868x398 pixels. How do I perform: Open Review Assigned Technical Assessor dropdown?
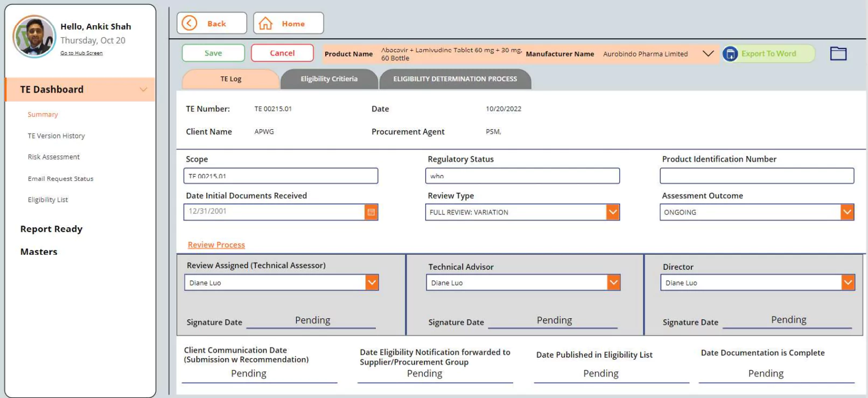(x=372, y=283)
